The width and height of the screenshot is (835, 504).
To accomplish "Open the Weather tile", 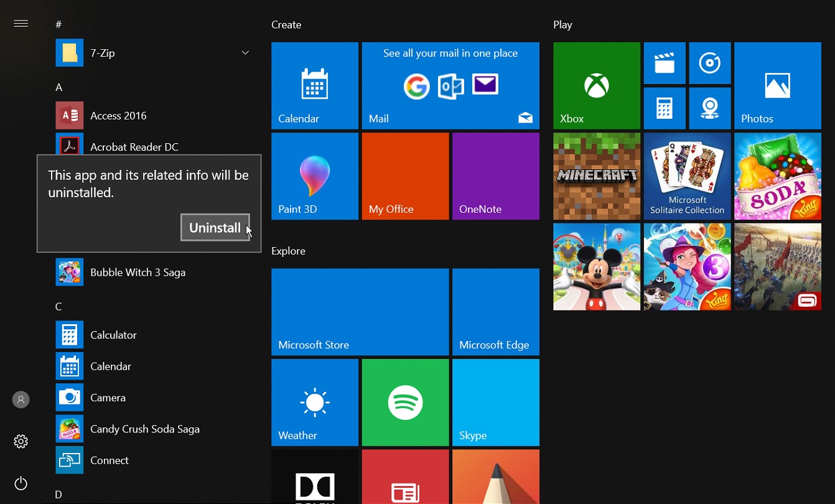I will point(315,403).
